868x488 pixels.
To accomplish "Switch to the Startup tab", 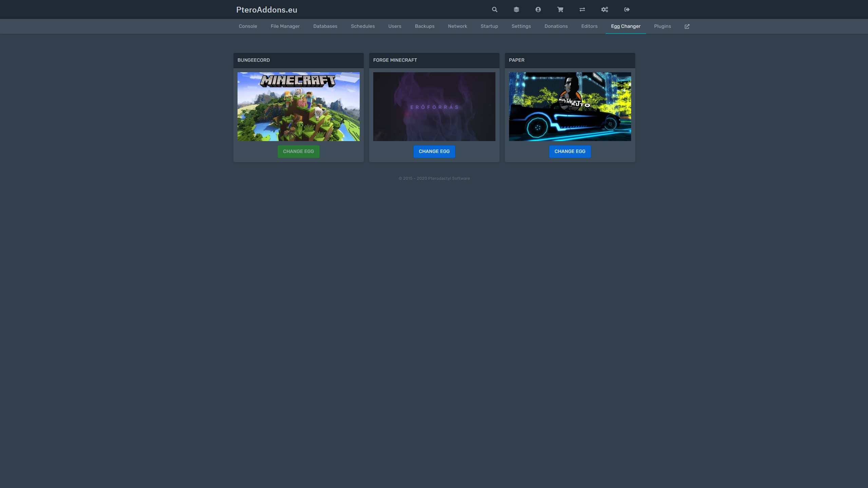I will coord(489,26).
